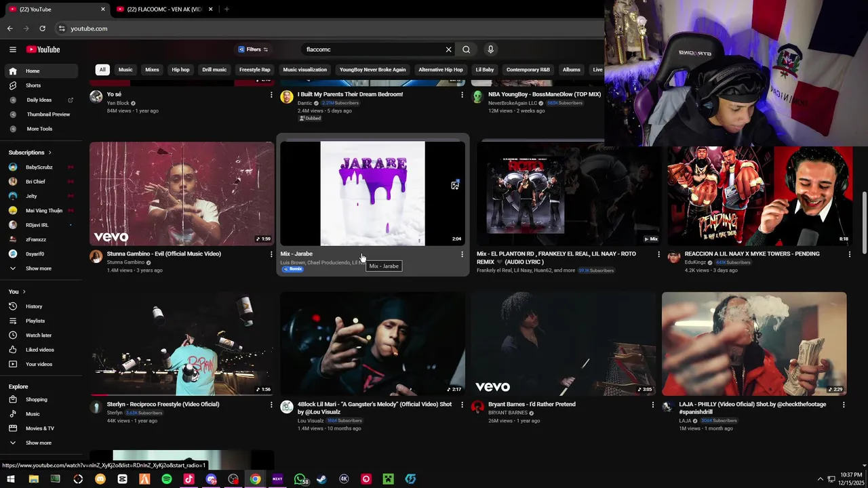Open the YouTube guide hamburger menu
This screenshot has width=868, height=488.
[x=12, y=49]
